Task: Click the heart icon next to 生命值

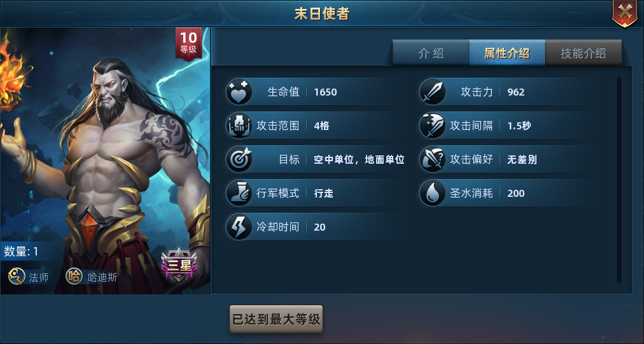Action: 239,92
